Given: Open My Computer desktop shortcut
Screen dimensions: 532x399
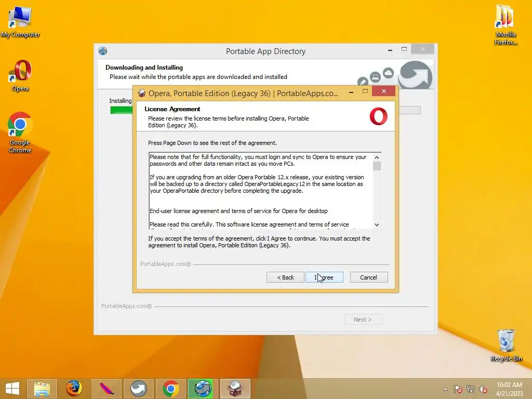Looking at the screenshot, I should 20,22.
